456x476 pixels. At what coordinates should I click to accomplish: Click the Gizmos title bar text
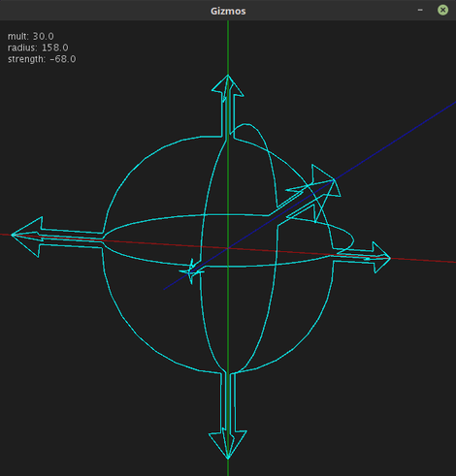[x=228, y=11]
